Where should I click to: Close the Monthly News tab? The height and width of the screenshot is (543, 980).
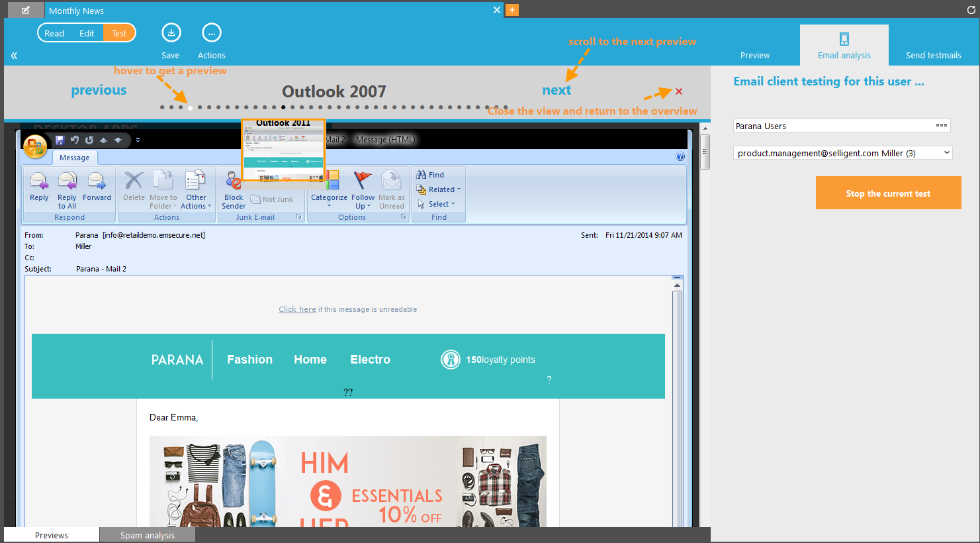[497, 10]
